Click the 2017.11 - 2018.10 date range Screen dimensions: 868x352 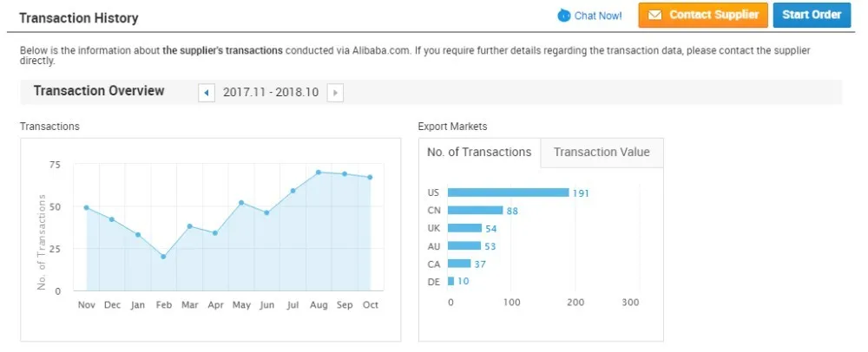(x=271, y=93)
